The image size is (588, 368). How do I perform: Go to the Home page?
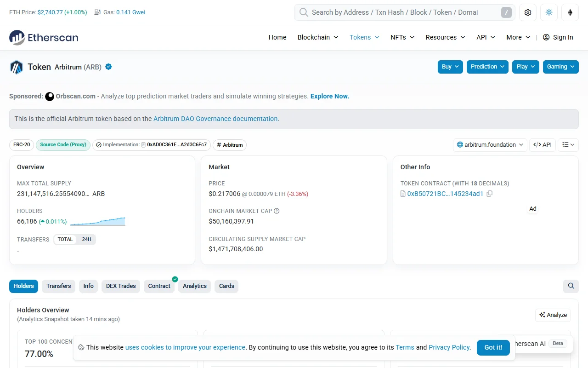coord(277,37)
